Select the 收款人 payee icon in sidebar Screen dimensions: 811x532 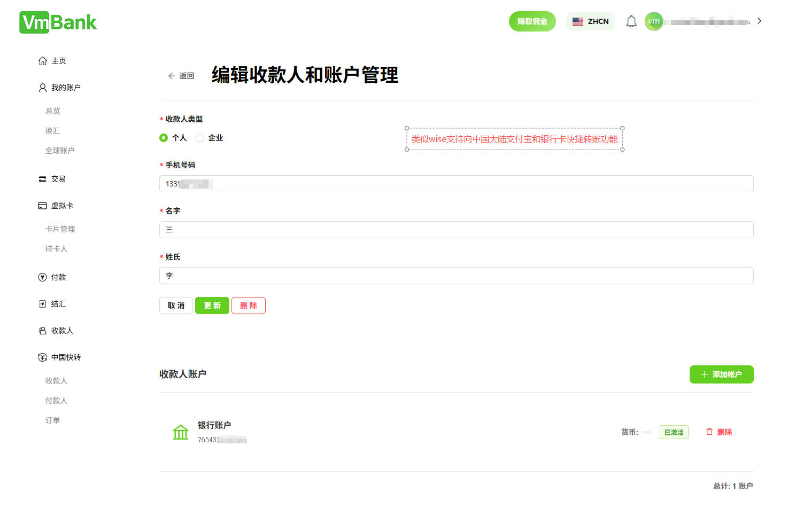tap(43, 330)
